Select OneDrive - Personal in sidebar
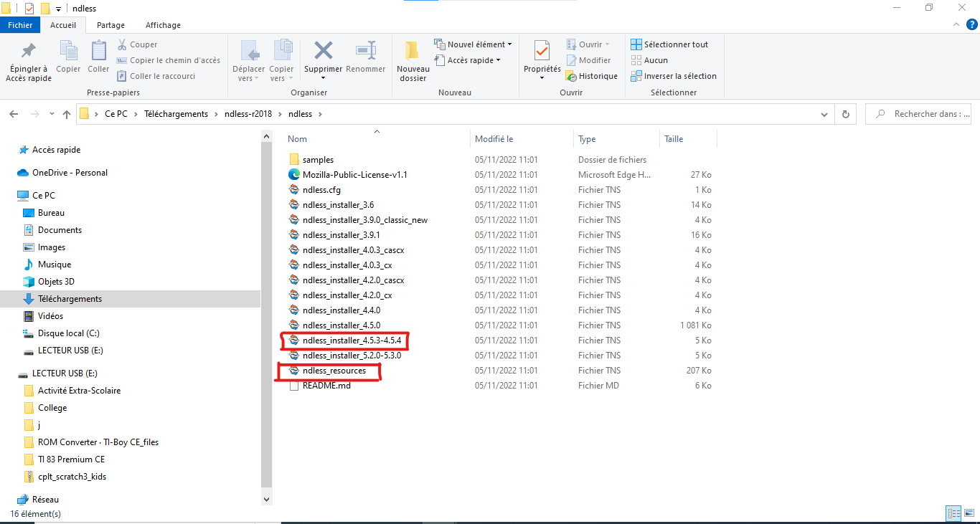 tap(70, 173)
